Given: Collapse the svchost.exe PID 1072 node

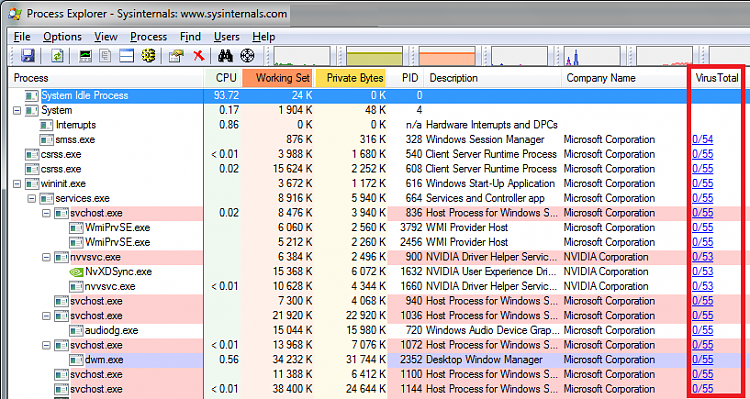Looking at the screenshot, I should tap(46, 345).
